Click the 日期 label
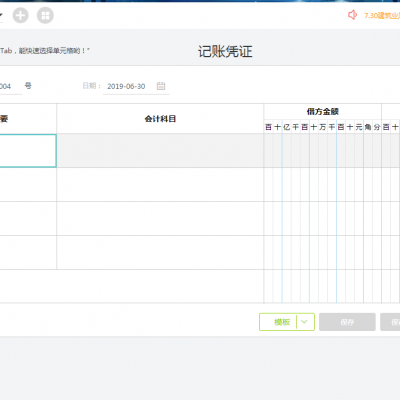Screen dimensions: 400x400 click(92, 86)
